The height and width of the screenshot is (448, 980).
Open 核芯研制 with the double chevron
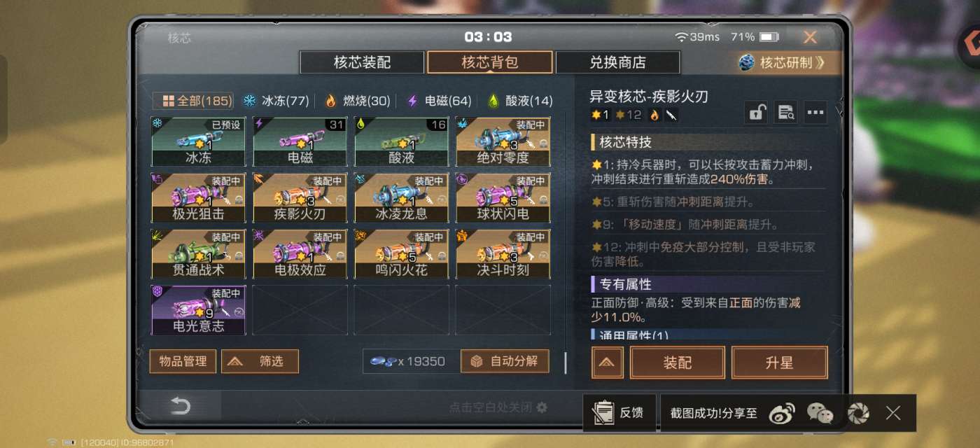(783, 62)
